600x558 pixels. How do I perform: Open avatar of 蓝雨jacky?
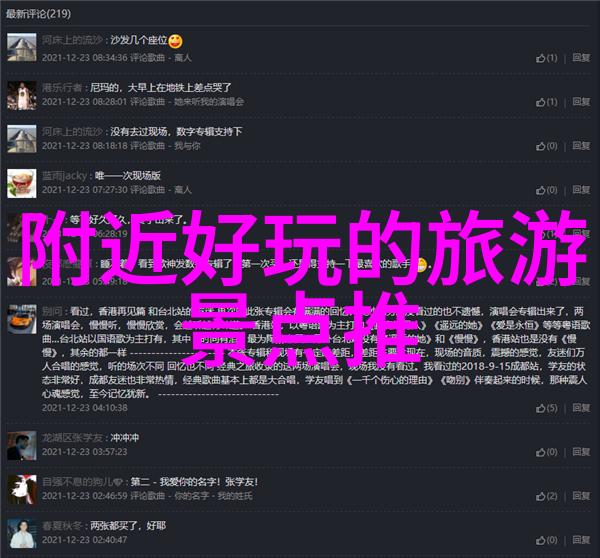point(22,183)
